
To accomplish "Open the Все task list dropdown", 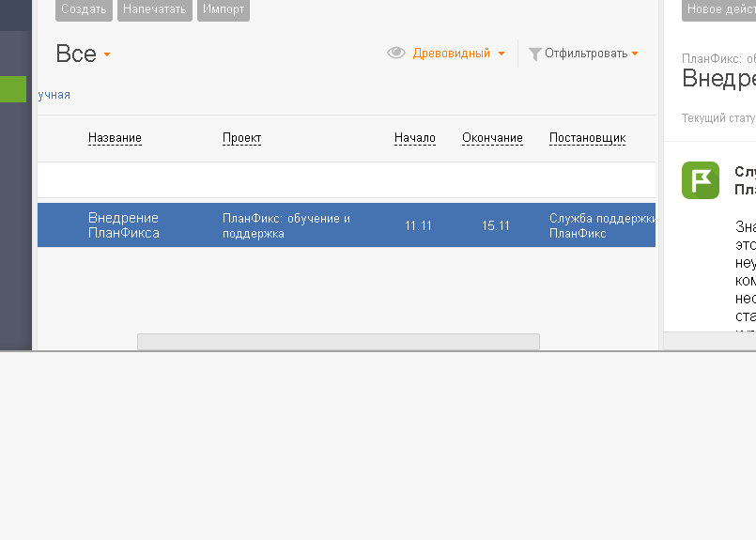I will tap(83, 54).
